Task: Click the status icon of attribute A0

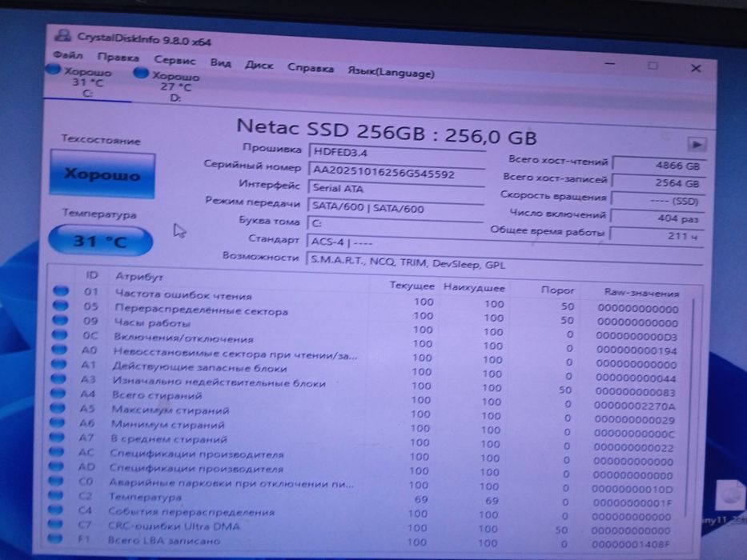Action: coord(59,349)
